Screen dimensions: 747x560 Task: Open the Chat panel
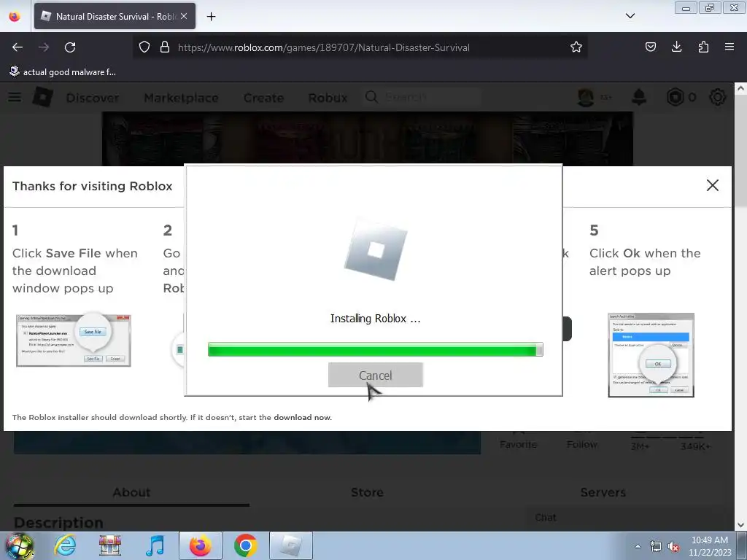point(546,517)
